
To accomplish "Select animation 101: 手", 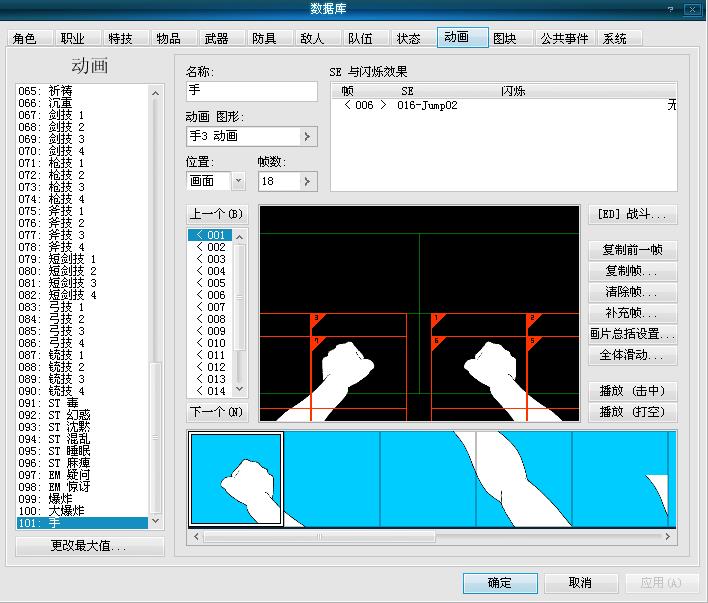I will [x=82, y=523].
